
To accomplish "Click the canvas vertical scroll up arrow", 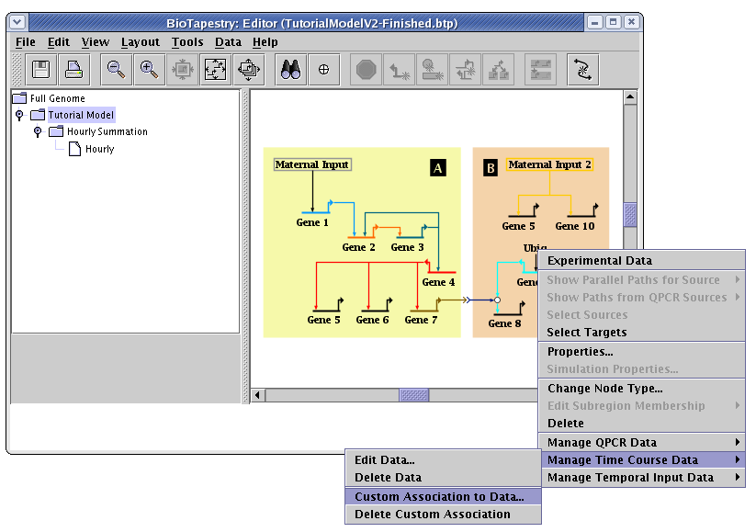I will coord(630,97).
